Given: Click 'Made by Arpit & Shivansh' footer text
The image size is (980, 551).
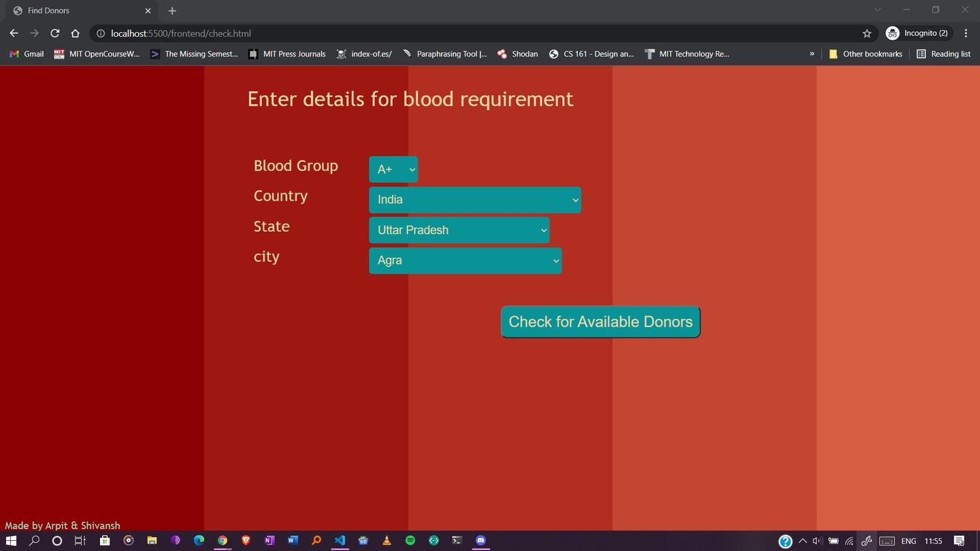Looking at the screenshot, I should [63, 525].
